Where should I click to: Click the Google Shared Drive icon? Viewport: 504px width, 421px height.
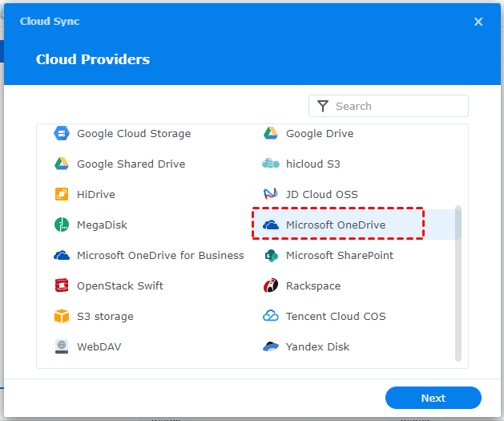(62, 164)
